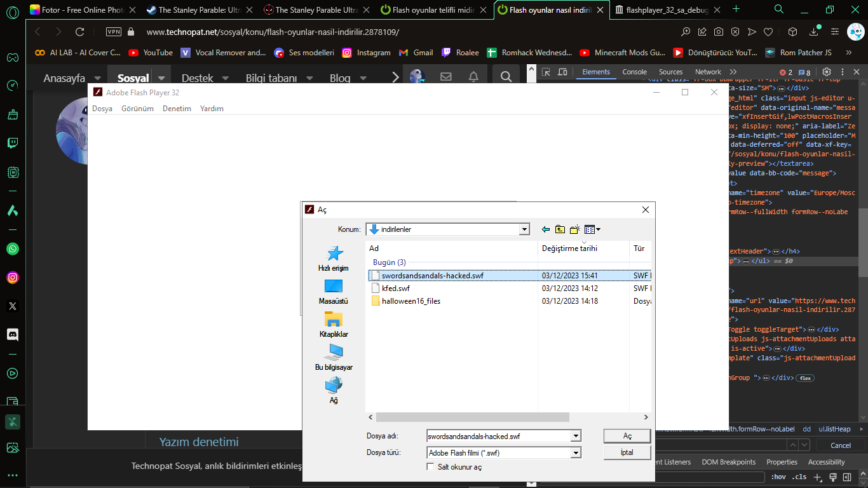Open Kitaplıklar in the file dialog sidebar
Viewport: 868px width, 488px height.
point(333,325)
